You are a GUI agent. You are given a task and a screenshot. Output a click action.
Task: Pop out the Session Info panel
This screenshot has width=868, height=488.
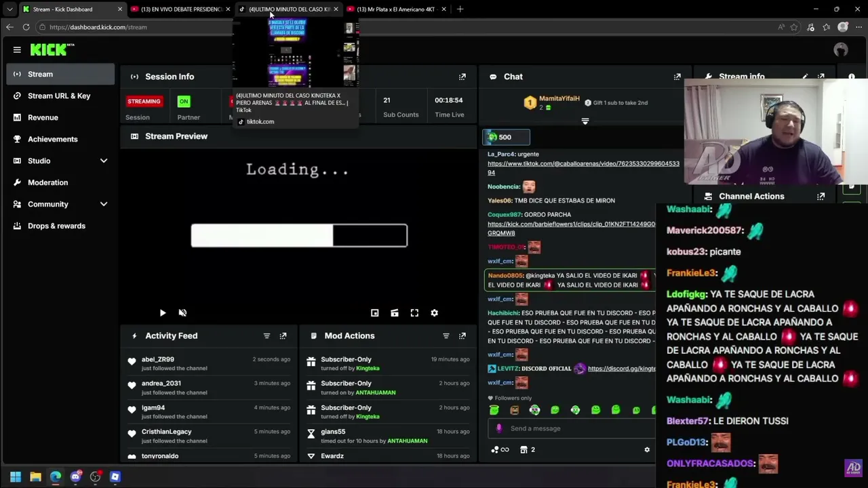coord(462,77)
